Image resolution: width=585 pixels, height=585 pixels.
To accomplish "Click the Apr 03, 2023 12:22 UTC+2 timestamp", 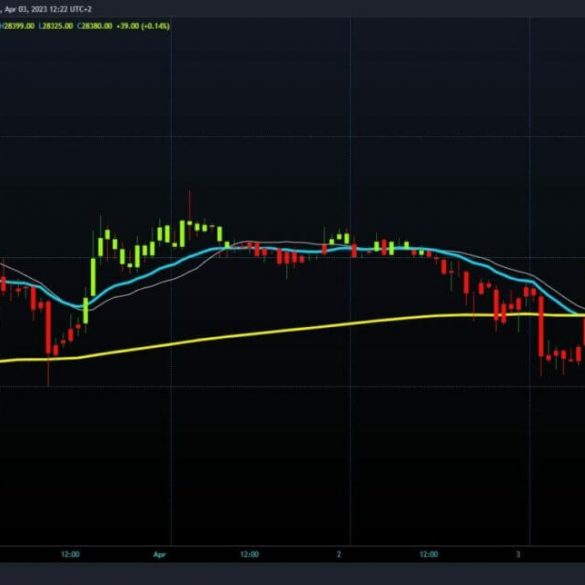I will pos(48,9).
